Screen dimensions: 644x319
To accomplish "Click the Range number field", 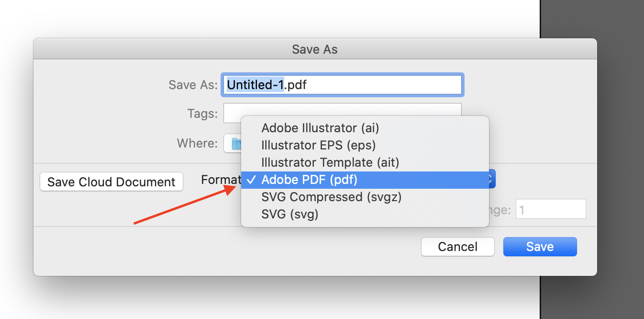I will (x=550, y=210).
